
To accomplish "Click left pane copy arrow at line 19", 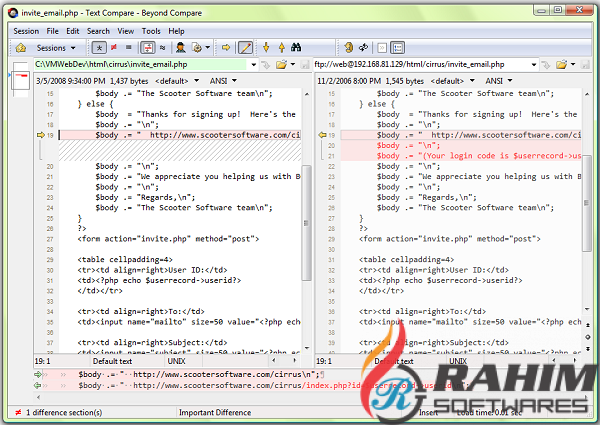I will point(41,135).
